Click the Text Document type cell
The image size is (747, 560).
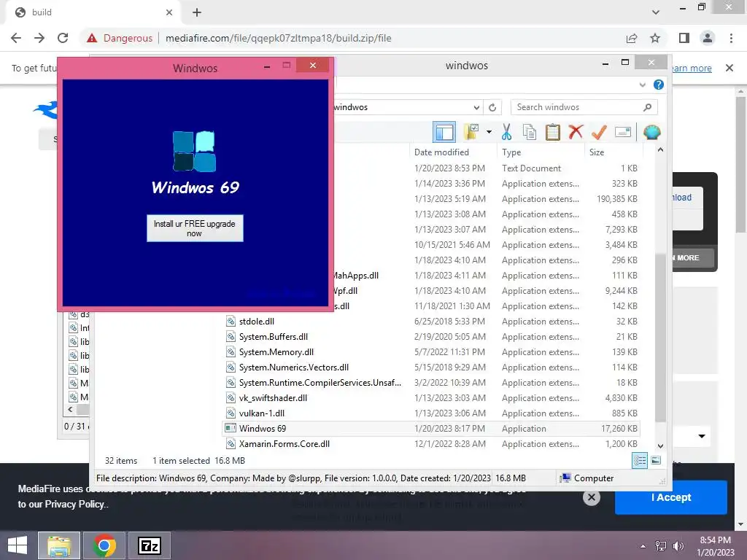[531, 168]
